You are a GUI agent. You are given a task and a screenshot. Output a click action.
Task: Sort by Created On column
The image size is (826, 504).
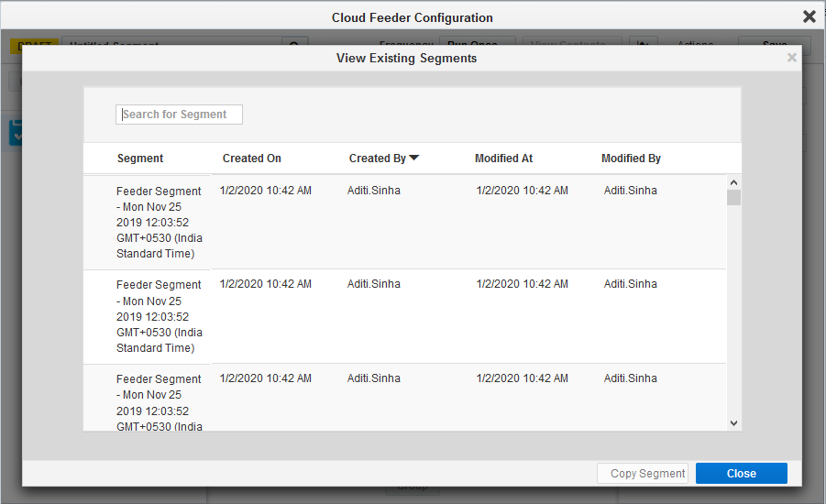252,159
